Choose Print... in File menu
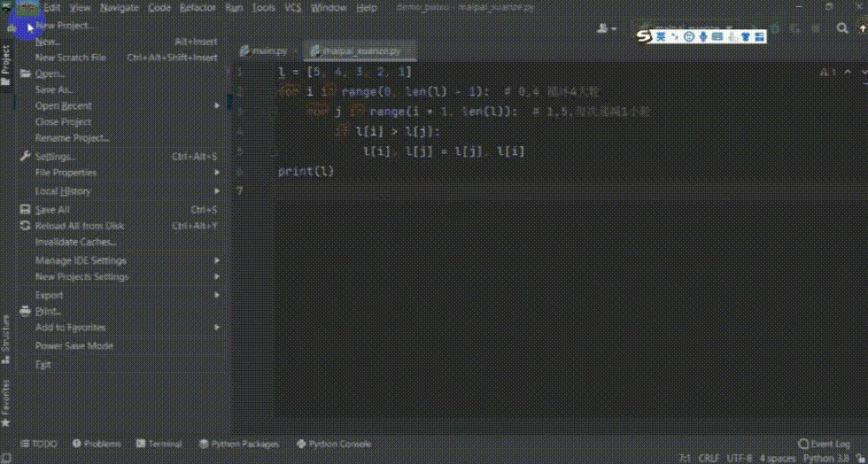Screen dimensions: 868x464 [48, 311]
